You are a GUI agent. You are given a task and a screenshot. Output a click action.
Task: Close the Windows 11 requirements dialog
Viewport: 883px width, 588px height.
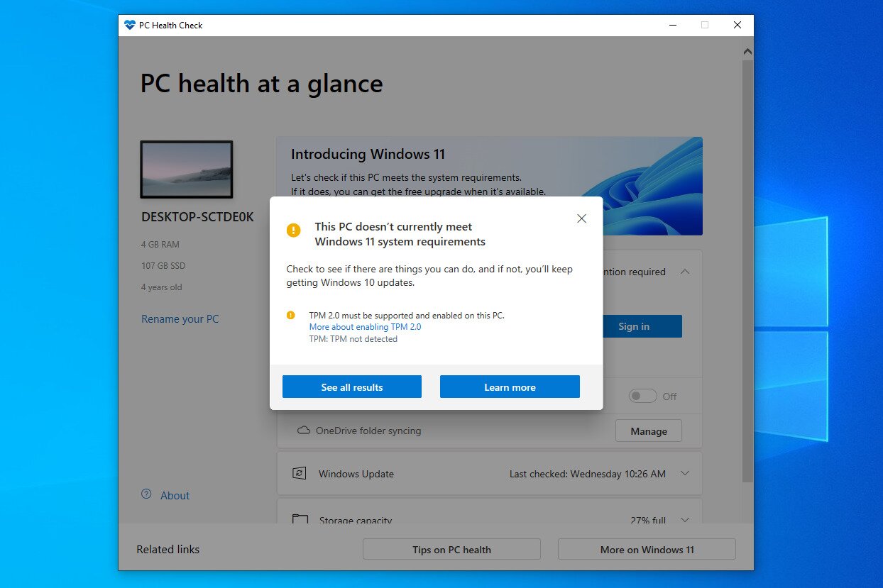[x=581, y=218]
